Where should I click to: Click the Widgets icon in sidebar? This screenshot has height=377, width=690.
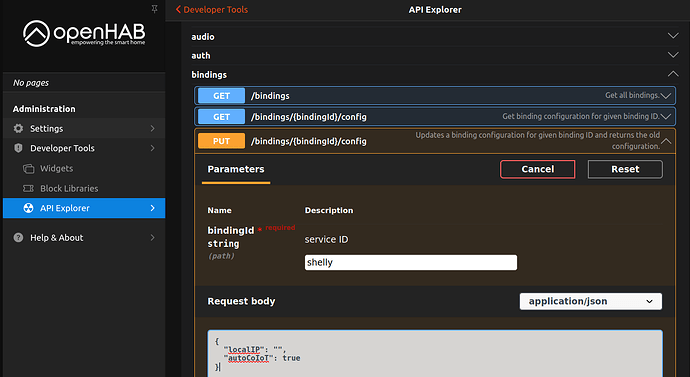pyautogui.click(x=28, y=168)
